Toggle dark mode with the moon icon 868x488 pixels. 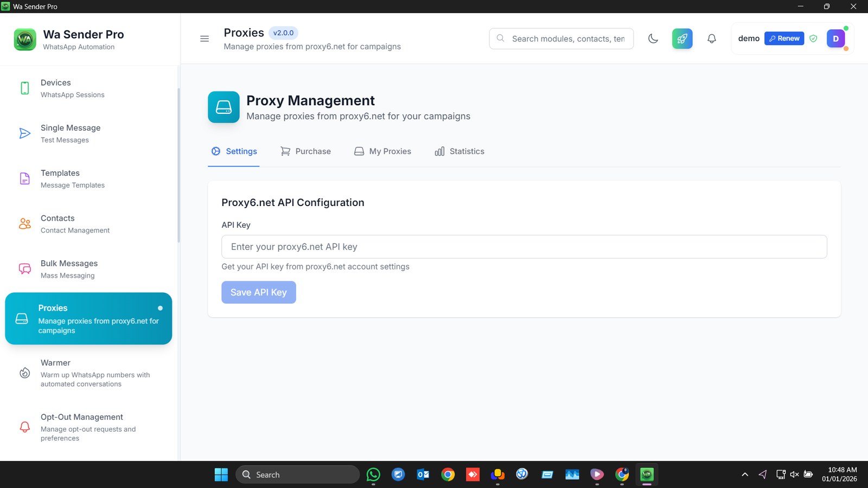click(x=653, y=38)
